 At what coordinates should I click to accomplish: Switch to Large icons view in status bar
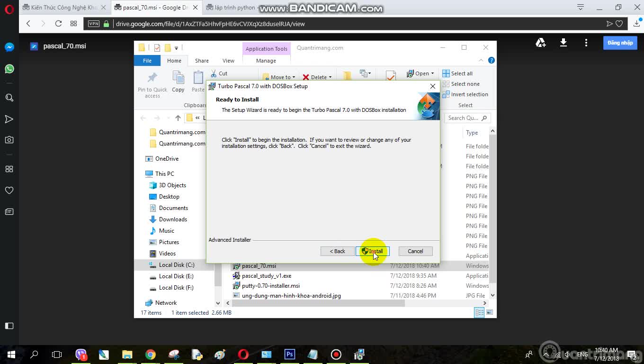[x=490, y=312]
